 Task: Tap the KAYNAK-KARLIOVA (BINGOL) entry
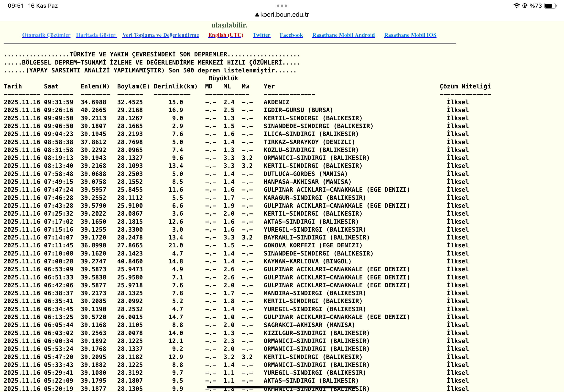[307, 261]
